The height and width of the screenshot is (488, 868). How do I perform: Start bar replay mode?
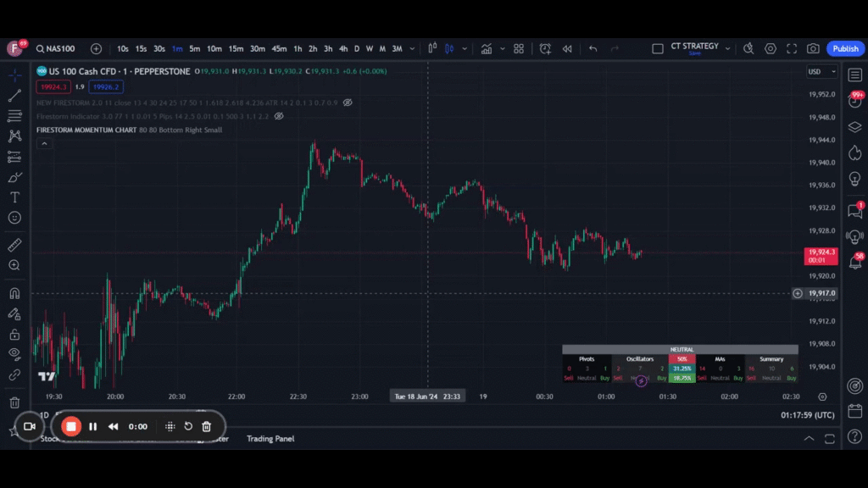[x=567, y=48]
